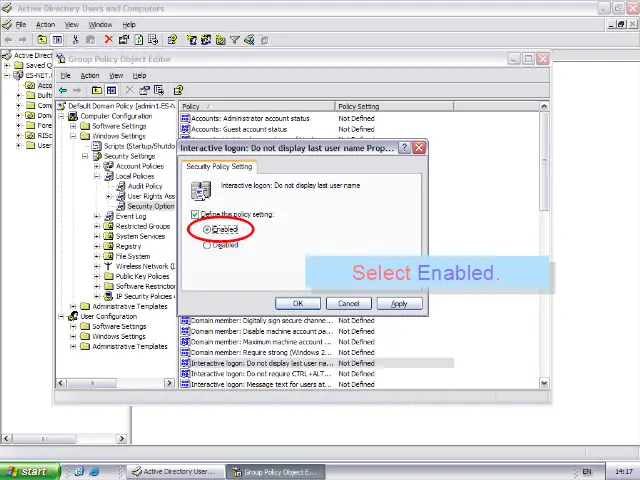Click the Refresh icon in Active Directory toolbar

(x=139, y=40)
